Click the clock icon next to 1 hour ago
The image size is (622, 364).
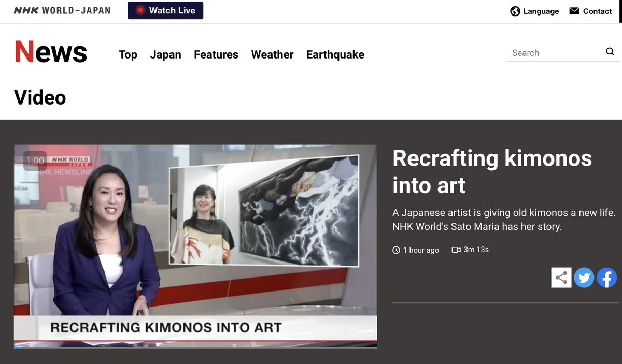coord(397,250)
